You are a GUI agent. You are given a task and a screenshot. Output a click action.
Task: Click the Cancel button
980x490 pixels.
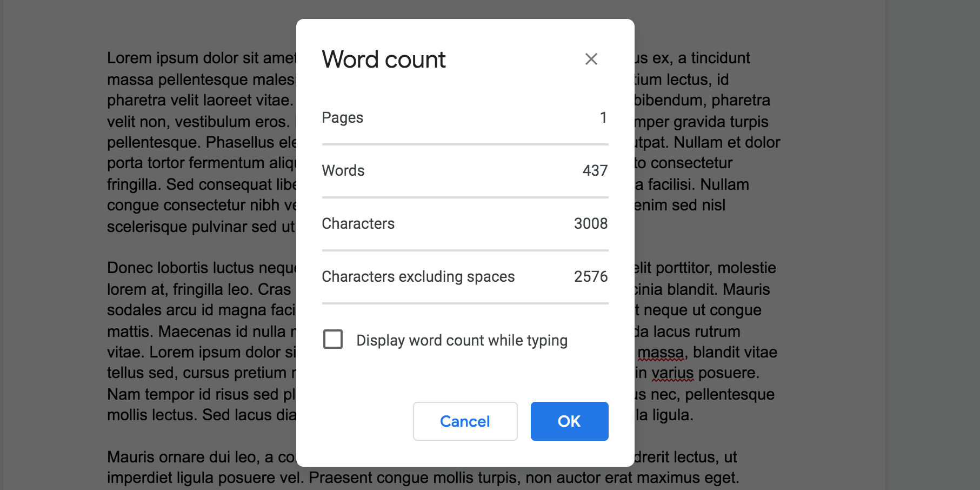(x=465, y=421)
